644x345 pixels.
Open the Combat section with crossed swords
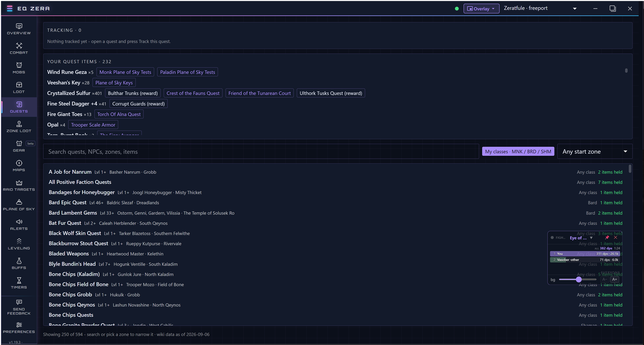19,48
